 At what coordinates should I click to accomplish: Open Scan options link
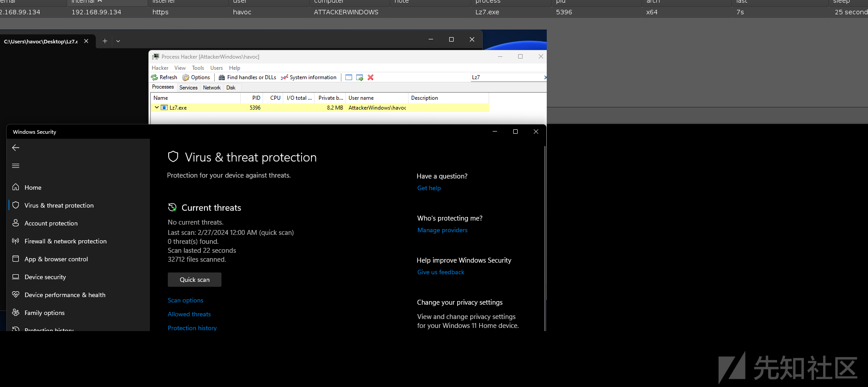tap(186, 300)
